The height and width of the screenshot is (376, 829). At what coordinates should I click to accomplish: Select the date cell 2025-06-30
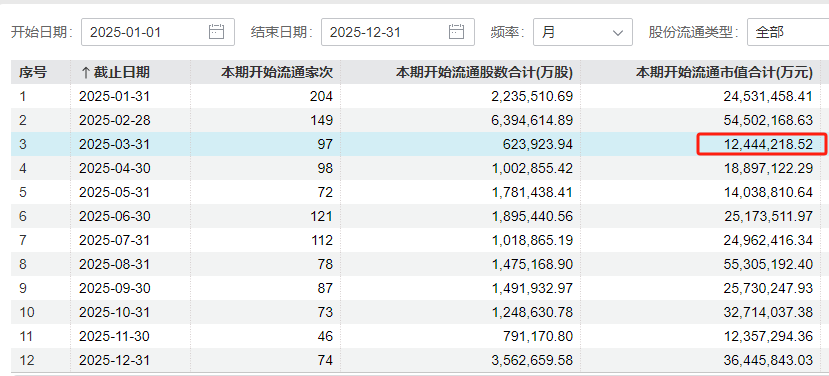(x=115, y=216)
